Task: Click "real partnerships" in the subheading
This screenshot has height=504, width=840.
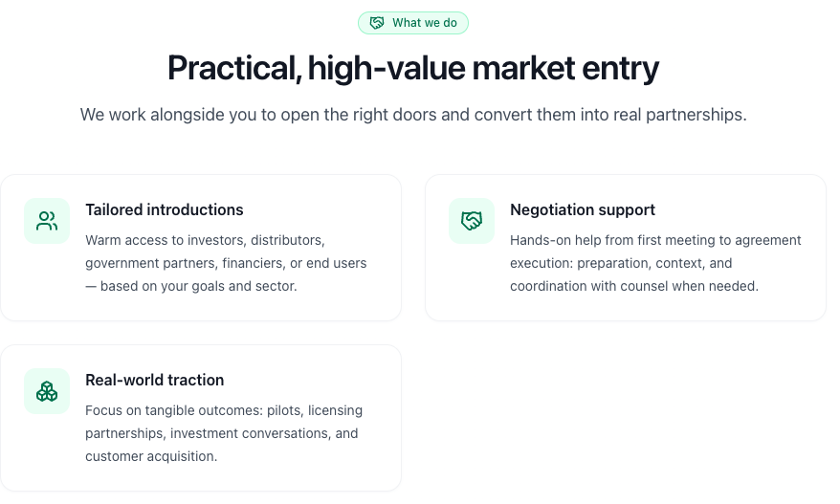Action: coord(681,115)
